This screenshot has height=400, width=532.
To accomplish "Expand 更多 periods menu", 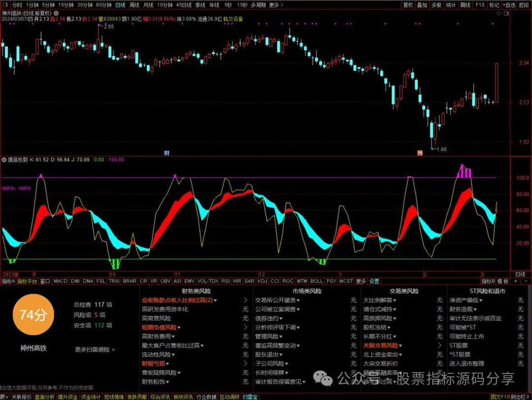I will click(x=275, y=5).
